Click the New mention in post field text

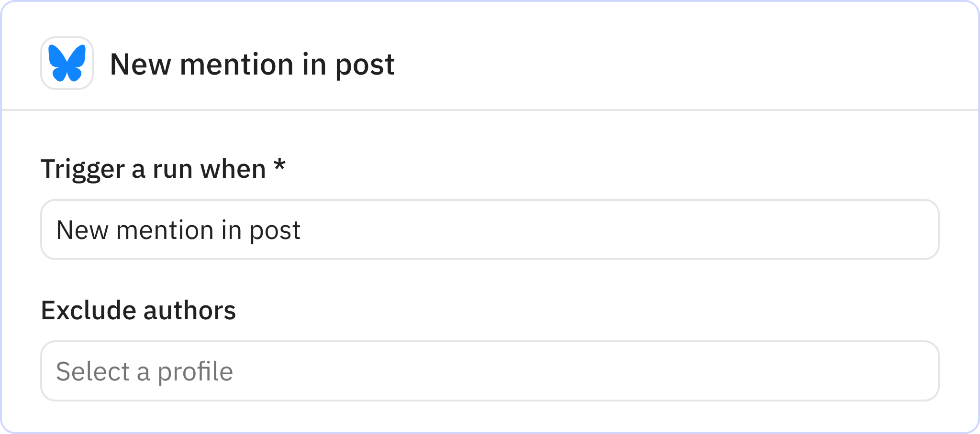click(179, 230)
